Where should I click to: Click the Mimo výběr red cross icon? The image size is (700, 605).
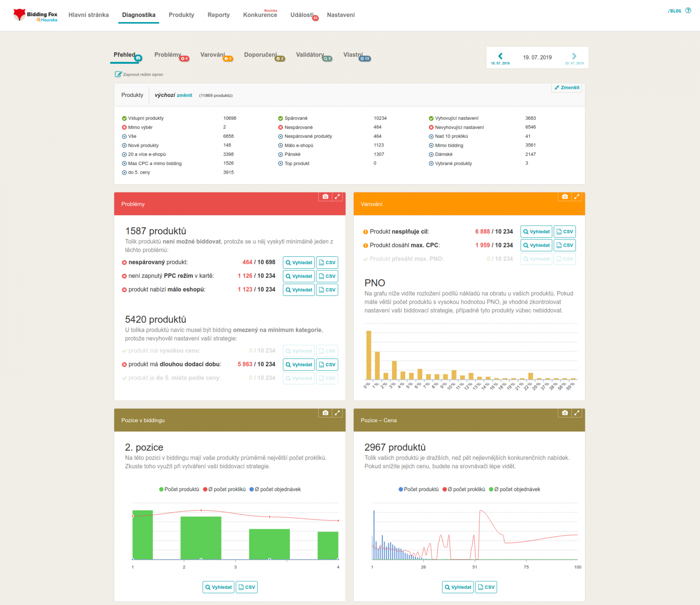tap(124, 127)
